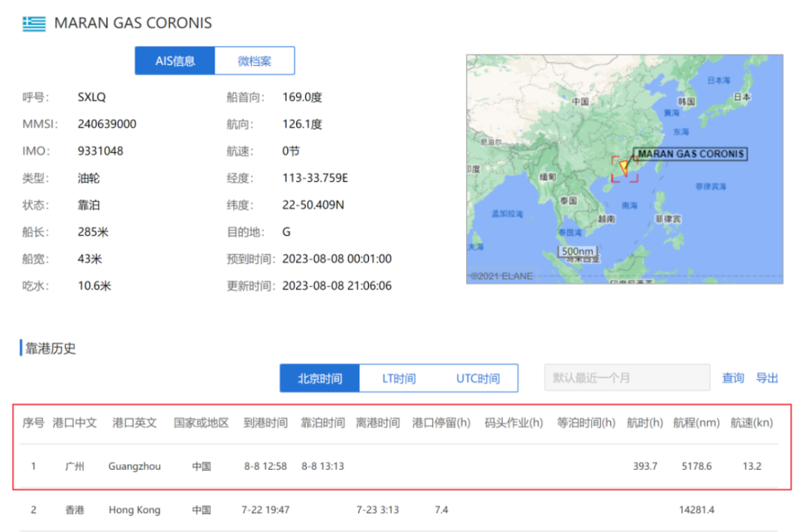Switch to UTC时间 time mode
The height and width of the screenshot is (532, 808).
[477, 379]
